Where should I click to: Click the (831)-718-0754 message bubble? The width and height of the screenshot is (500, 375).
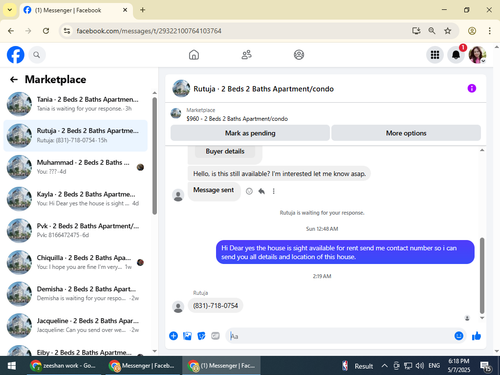[x=215, y=306]
